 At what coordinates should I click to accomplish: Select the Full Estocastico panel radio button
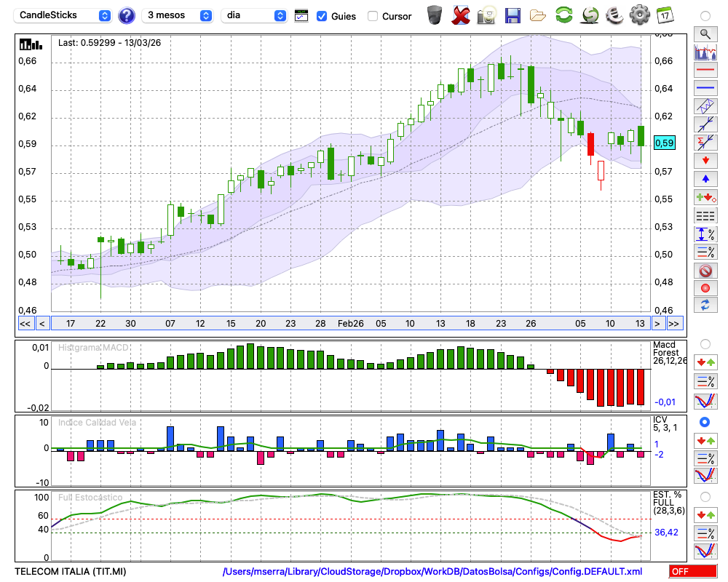pos(705,496)
